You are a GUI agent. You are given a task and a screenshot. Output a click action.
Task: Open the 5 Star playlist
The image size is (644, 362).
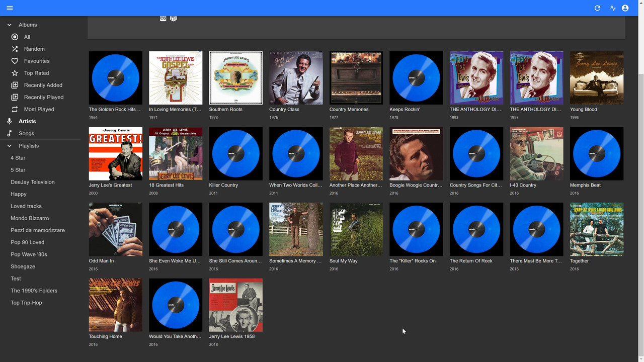click(18, 170)
